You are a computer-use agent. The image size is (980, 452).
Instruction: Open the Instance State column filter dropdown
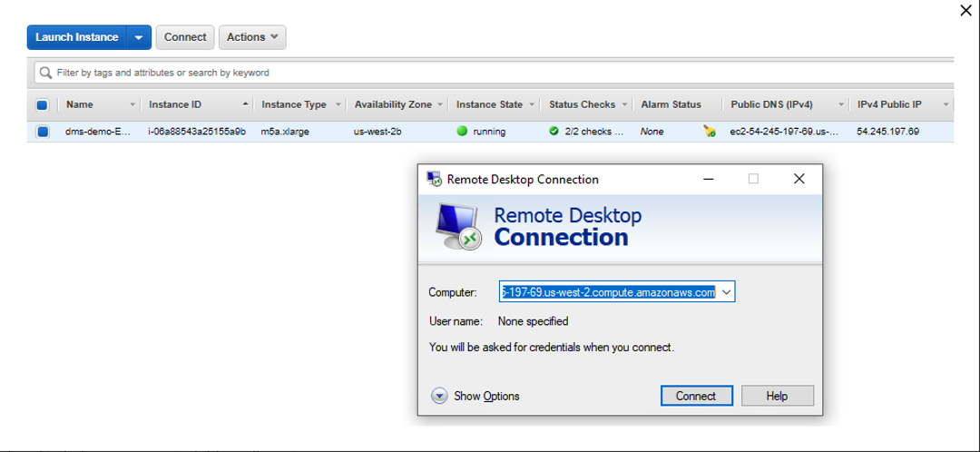(x=532, y=105)
